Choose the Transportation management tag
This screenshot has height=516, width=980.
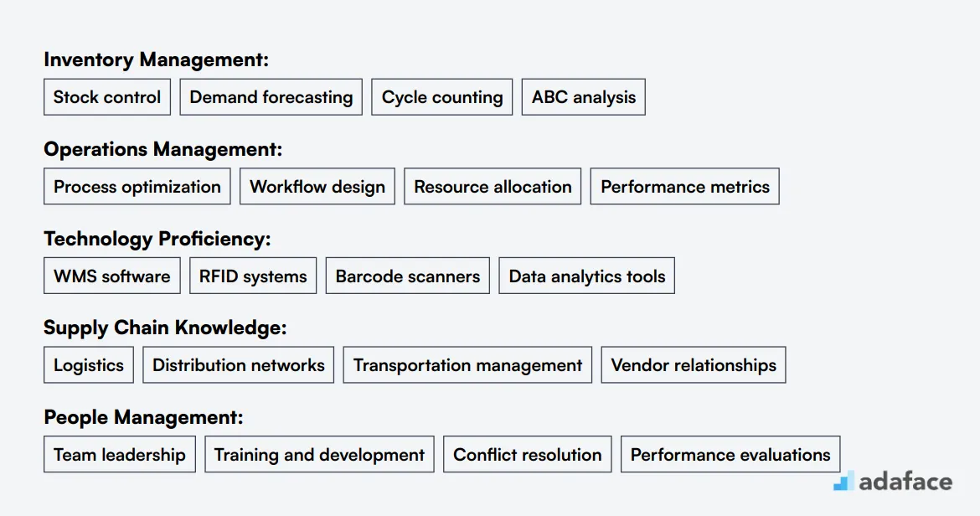coord(467,365)
